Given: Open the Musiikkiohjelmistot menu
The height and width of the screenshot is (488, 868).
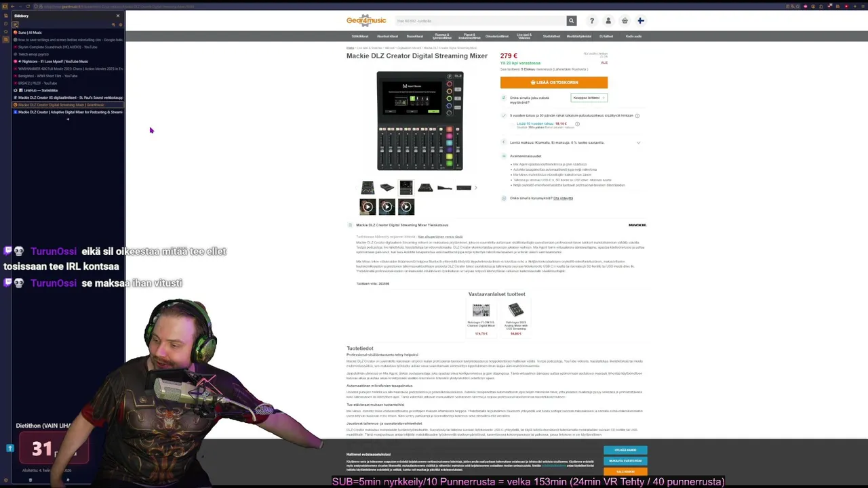Looking at the screenshot, I should [x=579, y=37].
